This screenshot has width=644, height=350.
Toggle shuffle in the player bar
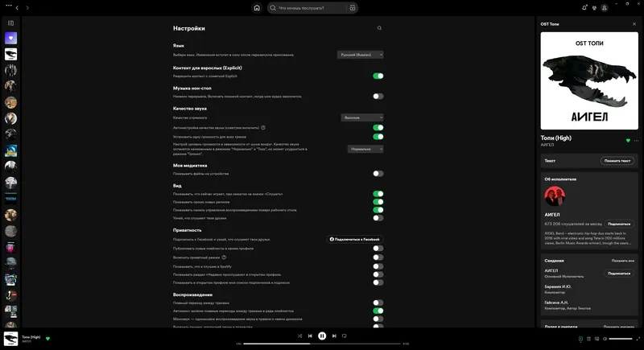[x=299, y=336]
